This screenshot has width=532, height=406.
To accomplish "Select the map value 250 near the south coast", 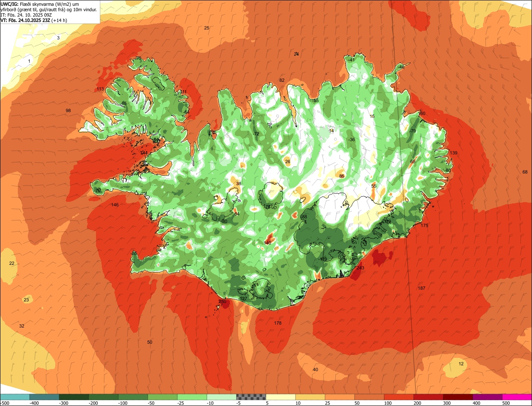I will [x=222, y=301].
